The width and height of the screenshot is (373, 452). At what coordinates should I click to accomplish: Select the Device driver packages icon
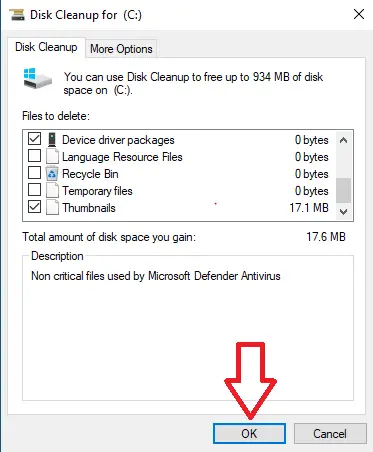[x=52, y=140]
